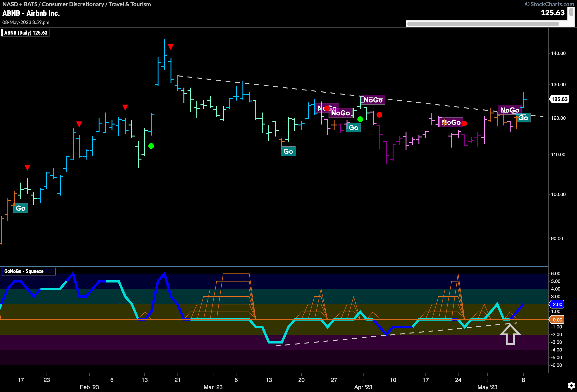577x392 pixels.
Task: Click the -6.00 oscillator axis label
Action: point(556,365)
